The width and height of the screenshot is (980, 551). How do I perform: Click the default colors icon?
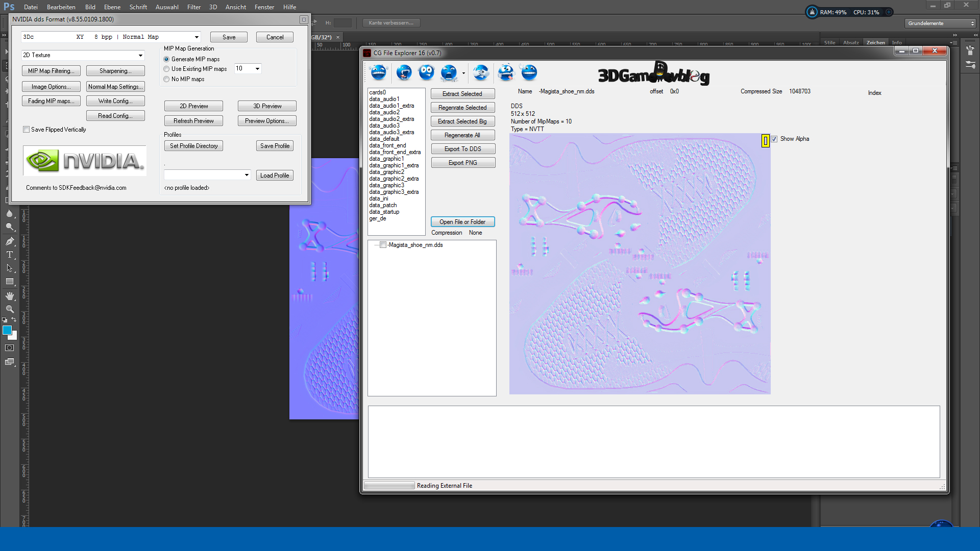click(5, 320)
